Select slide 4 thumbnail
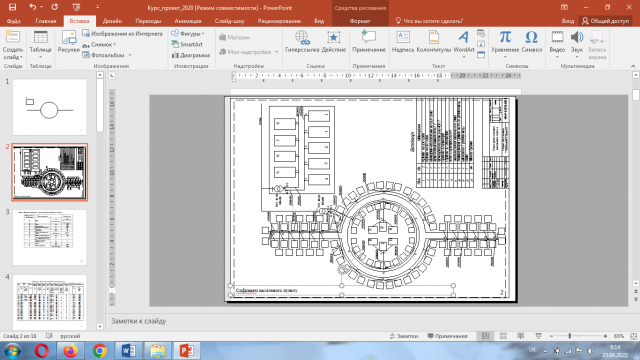 tap(49, 301)
